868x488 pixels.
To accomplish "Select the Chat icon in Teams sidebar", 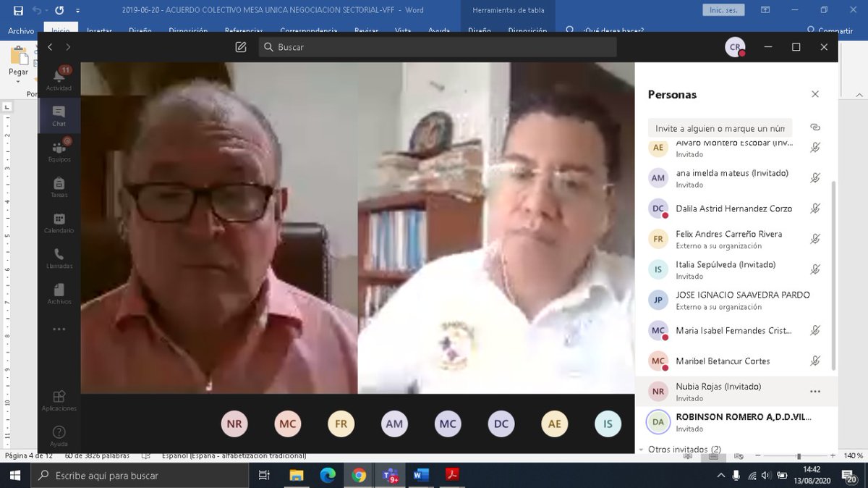I will click(x=58, y=114).
